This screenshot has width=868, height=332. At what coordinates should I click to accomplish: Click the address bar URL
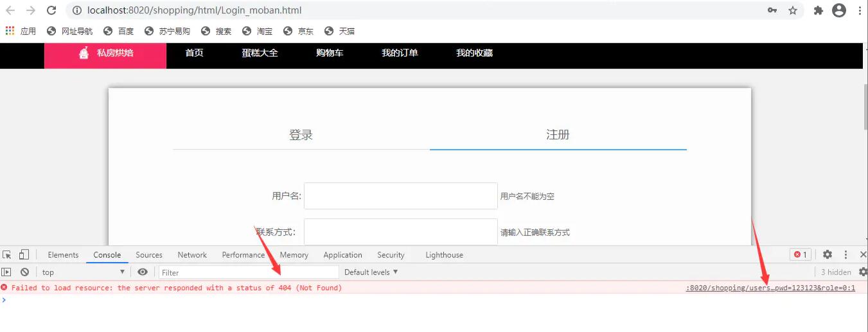(195, 10)
